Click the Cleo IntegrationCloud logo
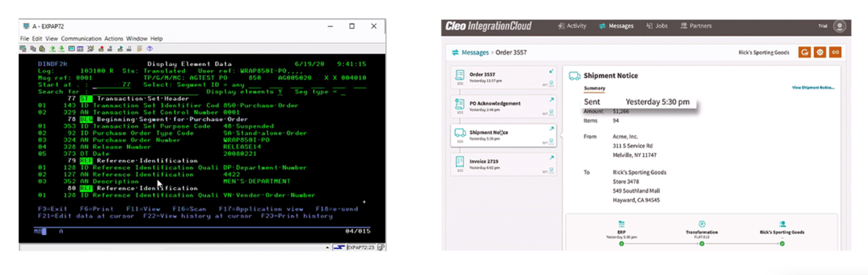This screenshot has height=275, width=868. pyautogui.click(x=488, y=26)
